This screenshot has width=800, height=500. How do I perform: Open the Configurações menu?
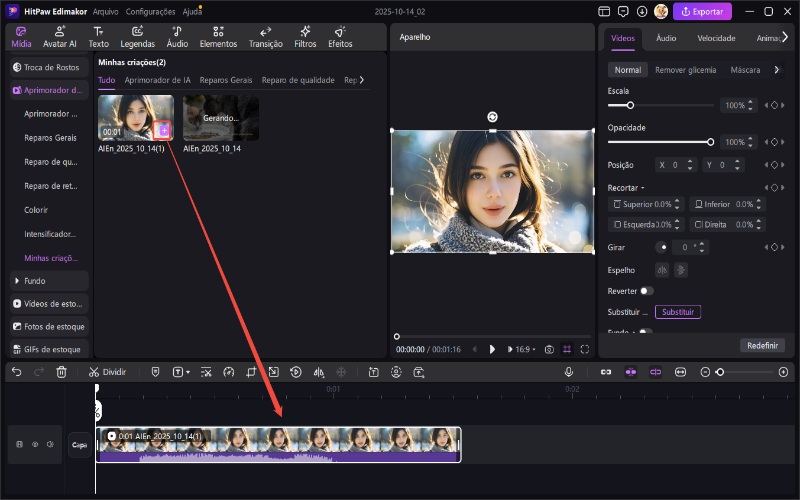150,11
